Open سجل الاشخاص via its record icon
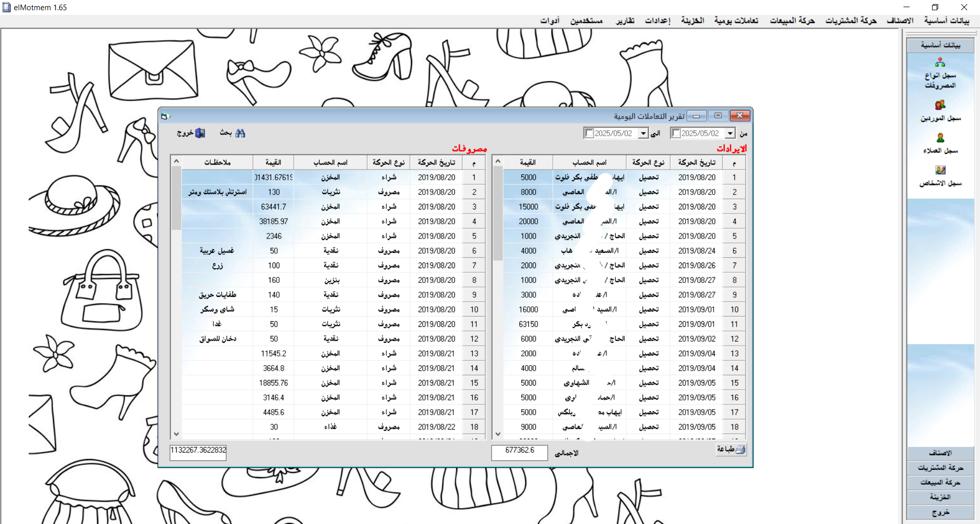Screen dimensions: 980x524 coord(941,170)
